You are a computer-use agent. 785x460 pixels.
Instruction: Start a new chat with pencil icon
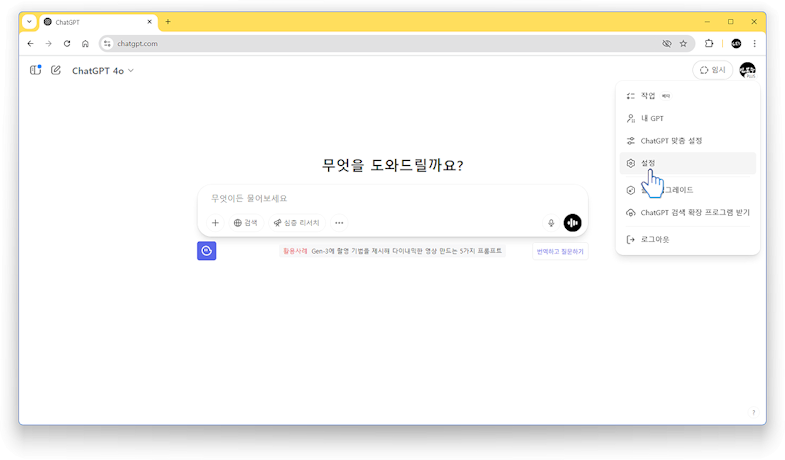click(56, 70)
